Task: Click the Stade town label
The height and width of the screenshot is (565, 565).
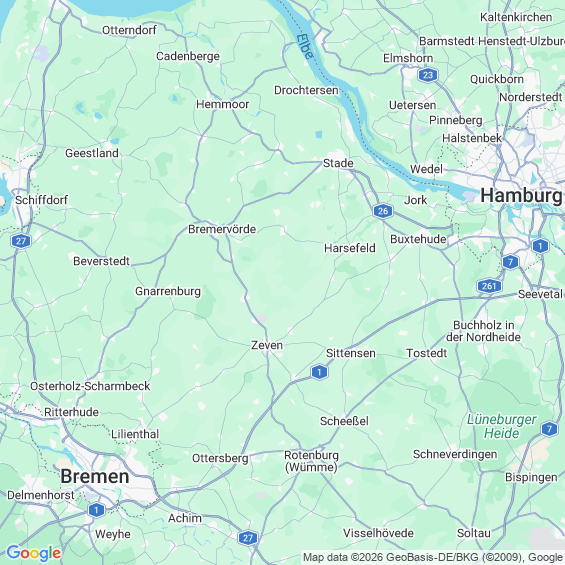Action: 338,163
